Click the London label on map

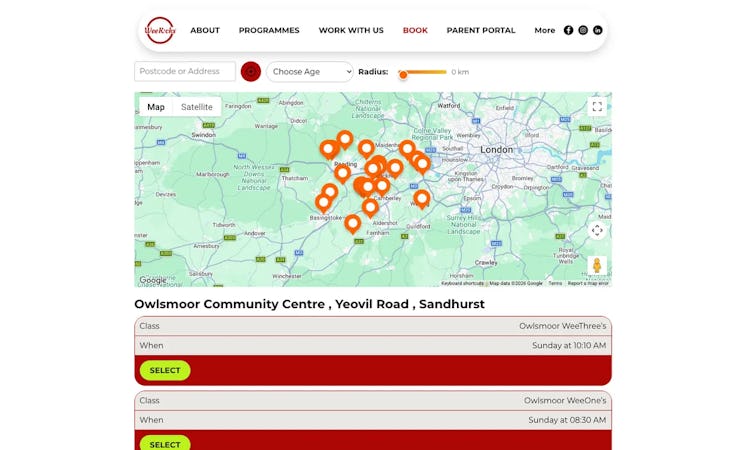(x=497, y=149)
